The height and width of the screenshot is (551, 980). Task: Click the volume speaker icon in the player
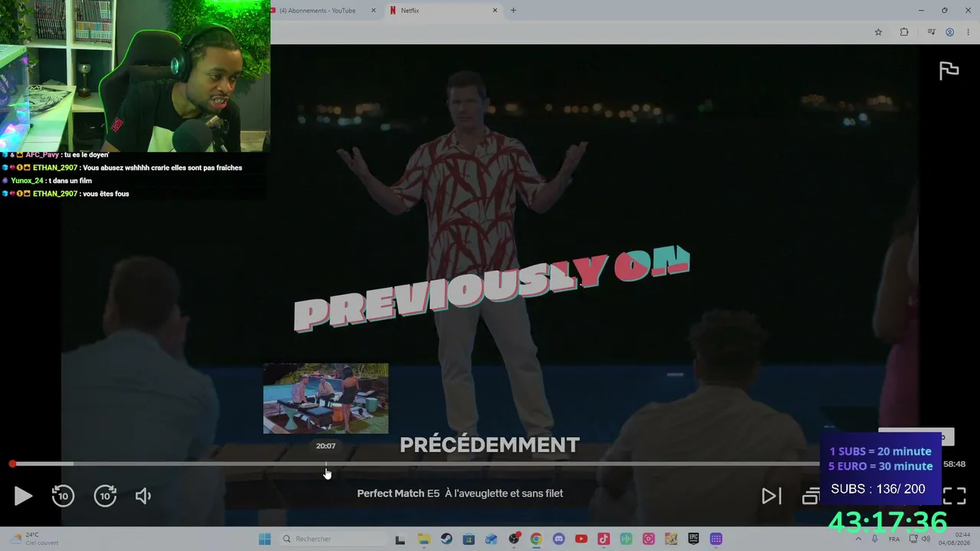click(143, 496)
